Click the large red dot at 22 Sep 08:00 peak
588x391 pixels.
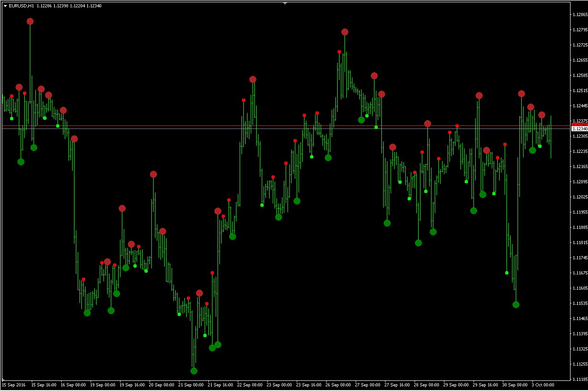click(253, 79)
